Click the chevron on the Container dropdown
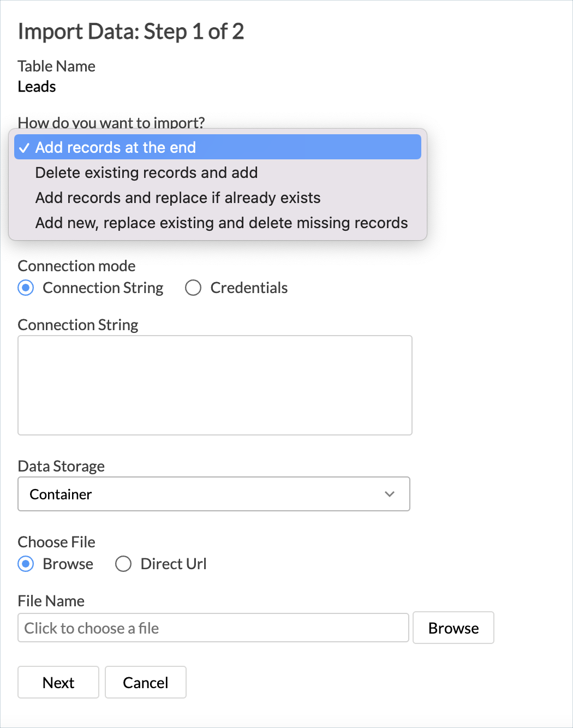Viewport: 573px width, 728px height. coord(389,494)
